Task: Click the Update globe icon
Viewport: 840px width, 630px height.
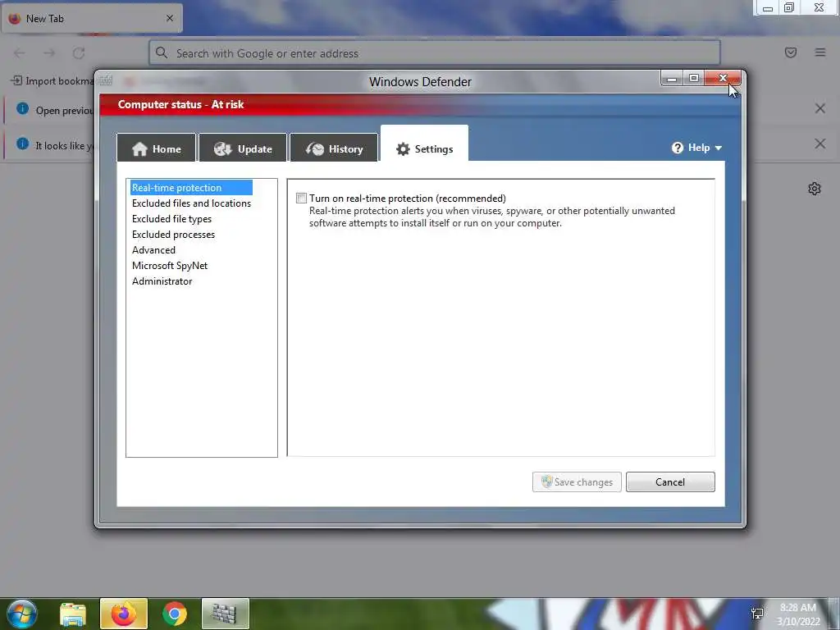Action: point(222,148)
